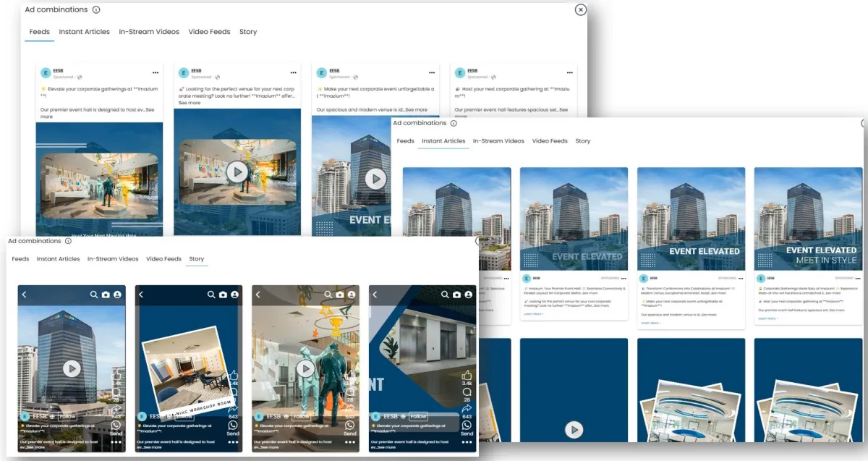Select In-Stream Videos tab in Instant Articles panel
The image size is (868, 461).
click(498, 141)
